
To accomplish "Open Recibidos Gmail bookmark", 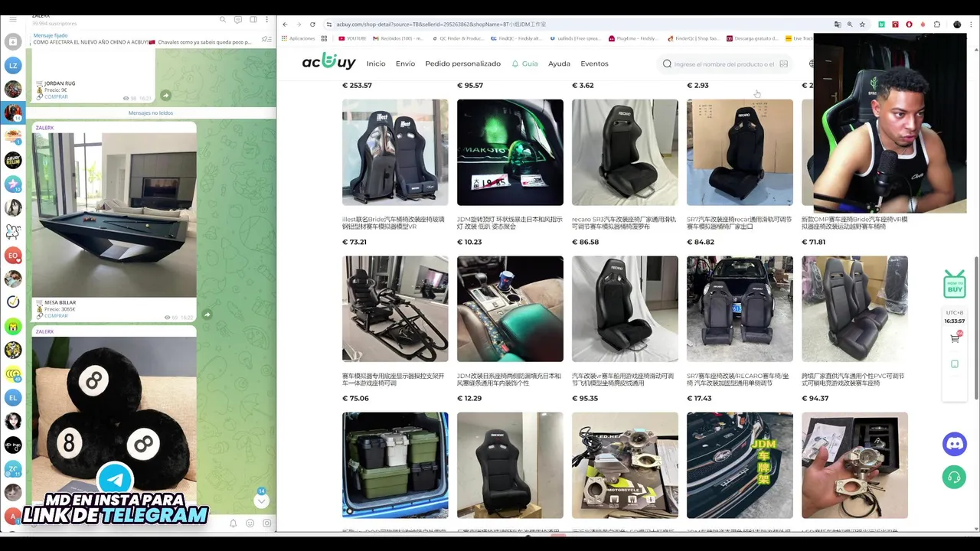I will [397, 38].
